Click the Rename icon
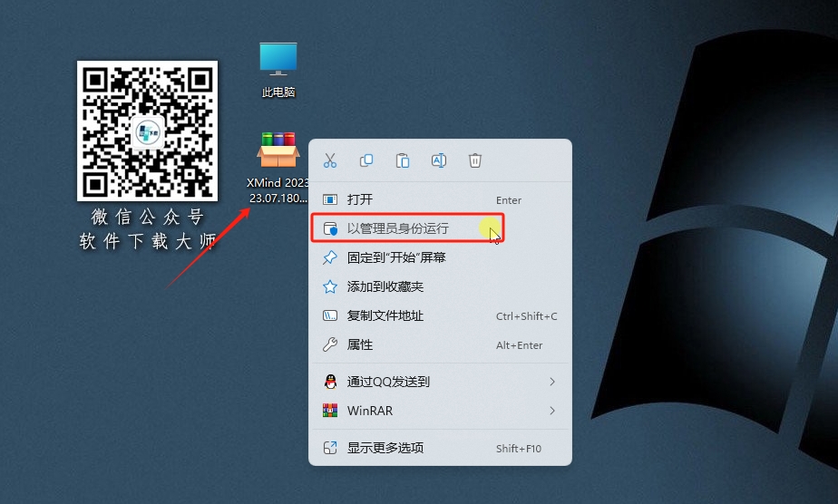Viewport: 838px width, 504px height. [439, 160]
